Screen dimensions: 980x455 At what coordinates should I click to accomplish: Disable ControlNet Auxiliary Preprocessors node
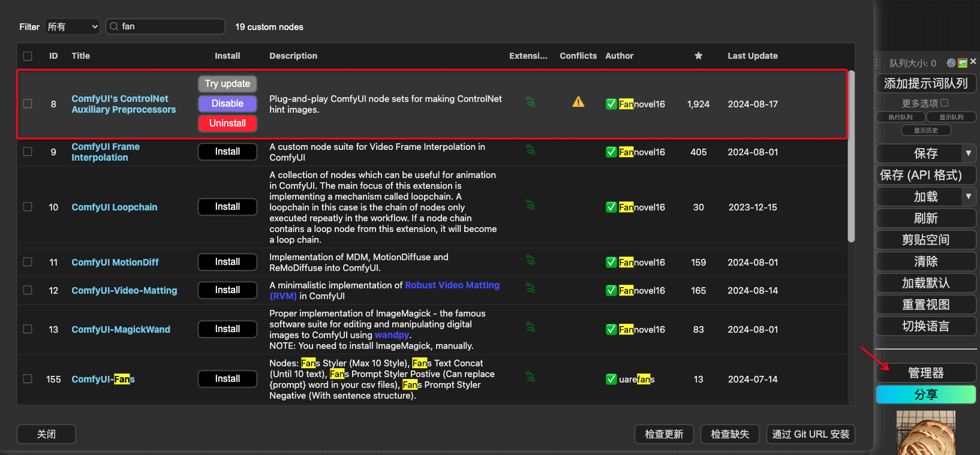[x=227, y=104]
